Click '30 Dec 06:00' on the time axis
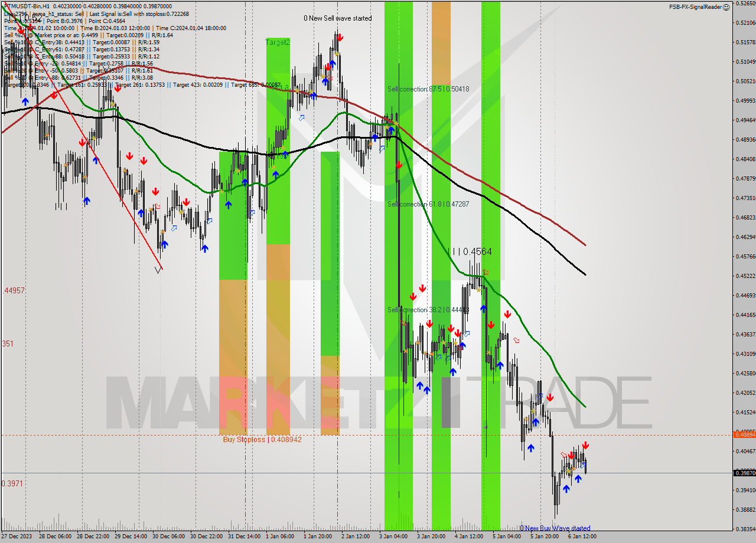This screenshot has height=543, width=756. 168,537
